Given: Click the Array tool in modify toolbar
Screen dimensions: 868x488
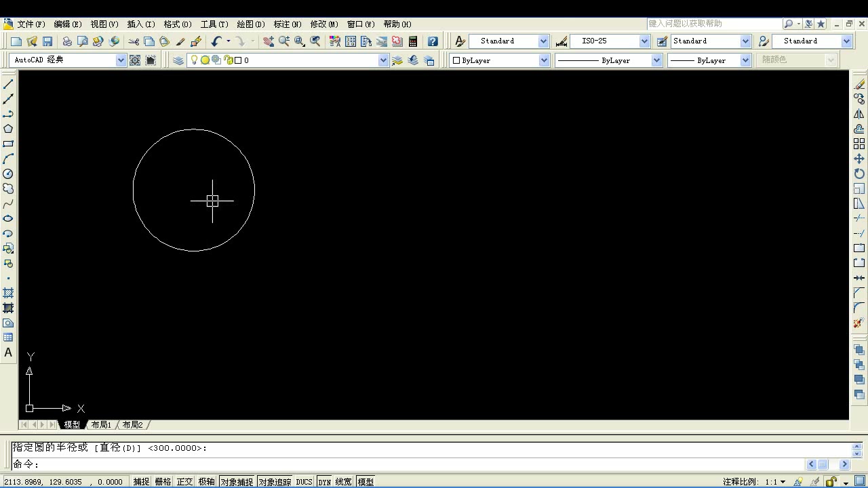Looking at the screenshot, I should [x=859, y=144].
